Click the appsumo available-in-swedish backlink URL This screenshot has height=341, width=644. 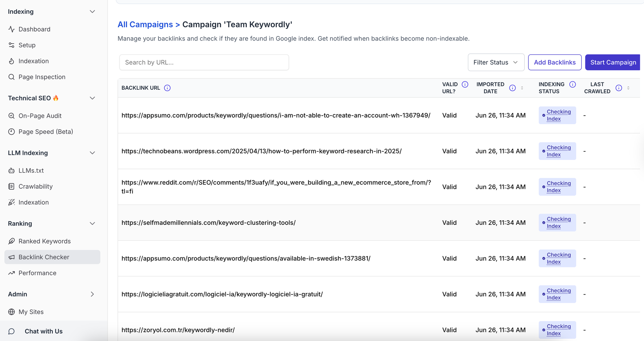246,258
